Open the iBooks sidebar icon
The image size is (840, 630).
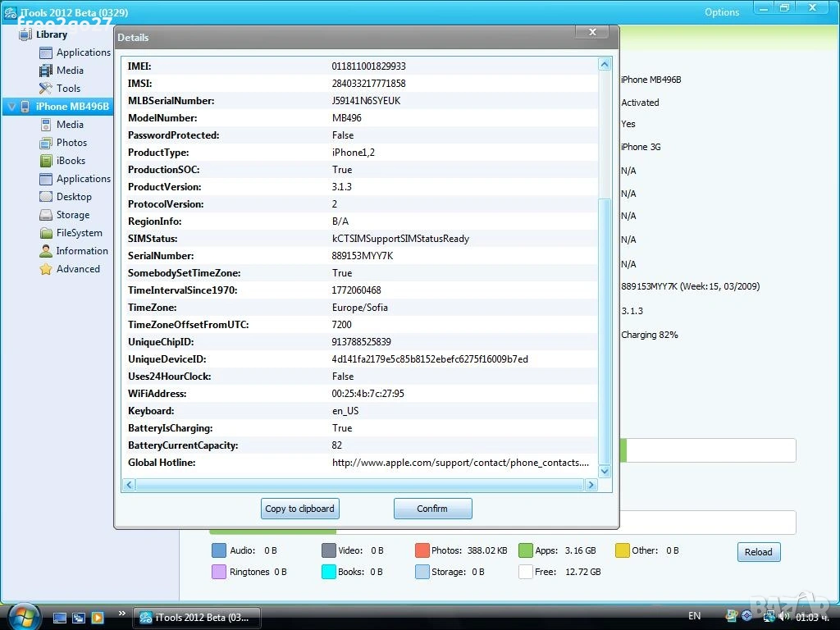pos(46,161)
